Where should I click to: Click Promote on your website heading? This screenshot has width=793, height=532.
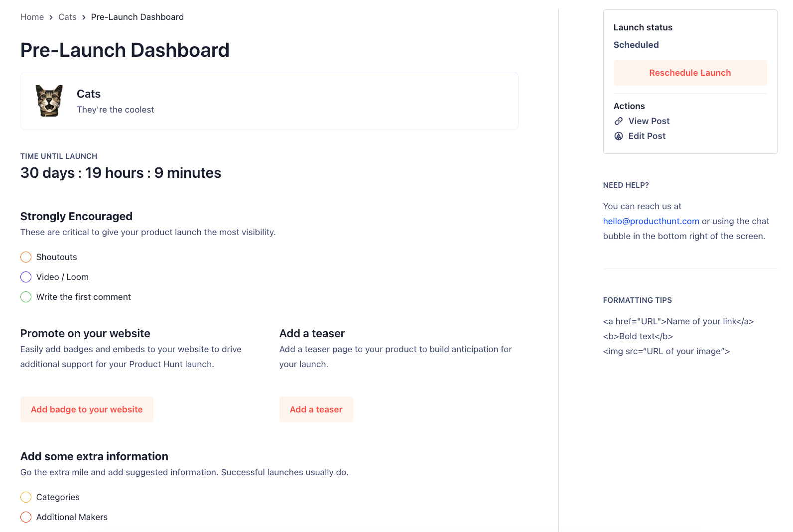point(85,333)
